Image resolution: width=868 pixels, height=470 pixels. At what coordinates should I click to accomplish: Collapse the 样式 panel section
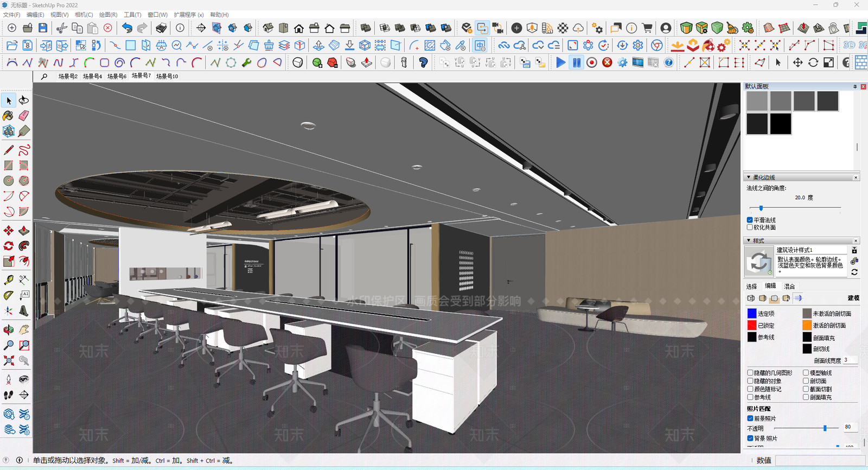749,240
